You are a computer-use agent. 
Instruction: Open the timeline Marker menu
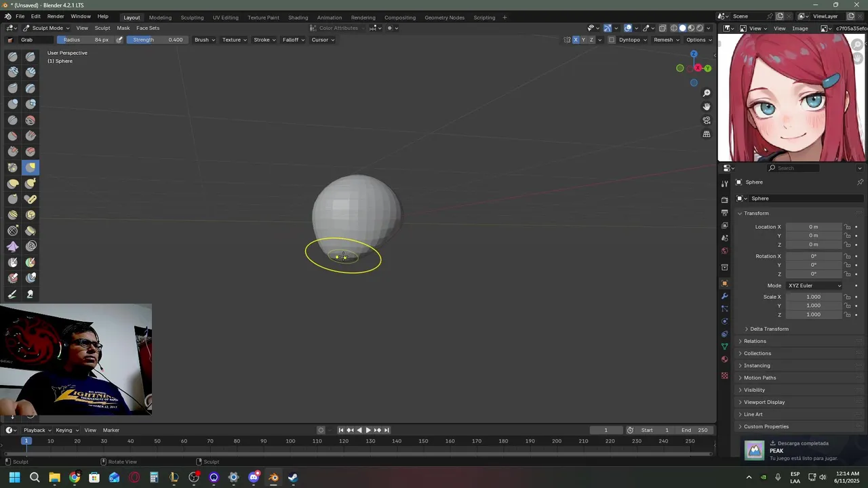coord(111,430)
